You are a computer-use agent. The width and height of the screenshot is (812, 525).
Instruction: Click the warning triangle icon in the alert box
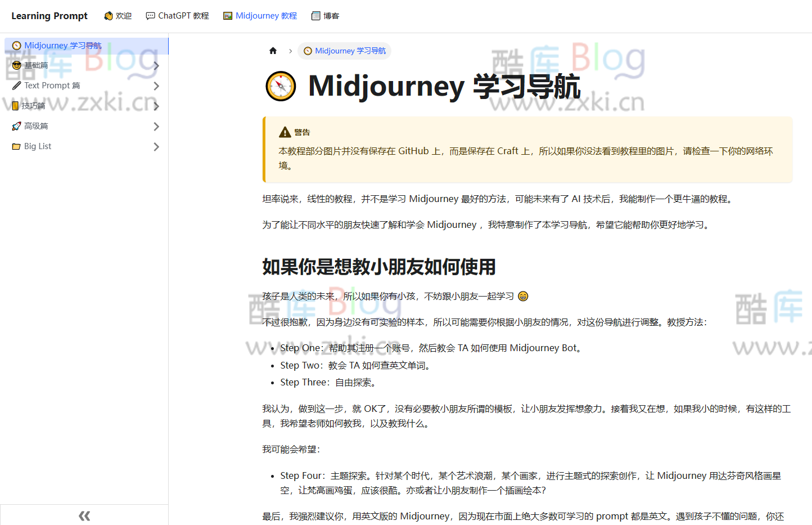(x=285, y=132)
